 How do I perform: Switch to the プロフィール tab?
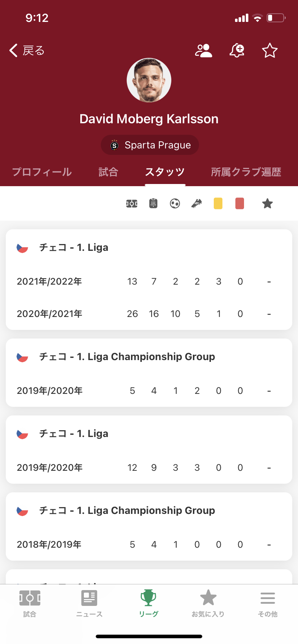pyautogui.click(x=42, y=172)
